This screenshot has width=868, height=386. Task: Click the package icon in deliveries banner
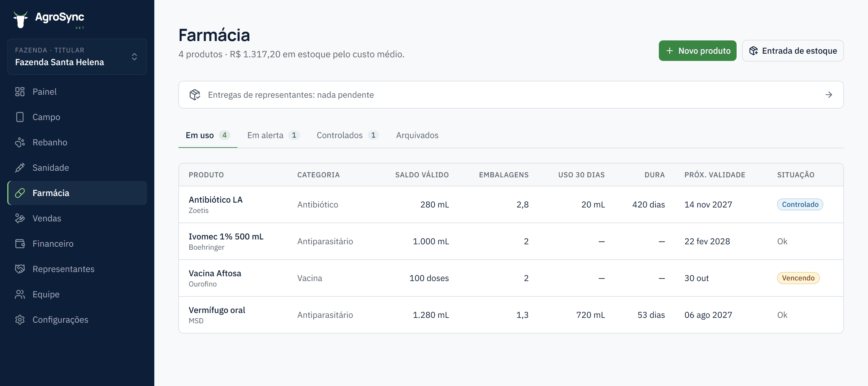pyautogui.click(x=195, y=95)
